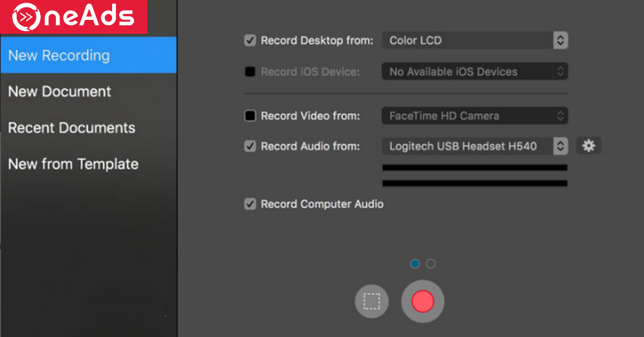Open the Color LCD dropdown
Screen dimensions: 644x337
pos(474,40)
